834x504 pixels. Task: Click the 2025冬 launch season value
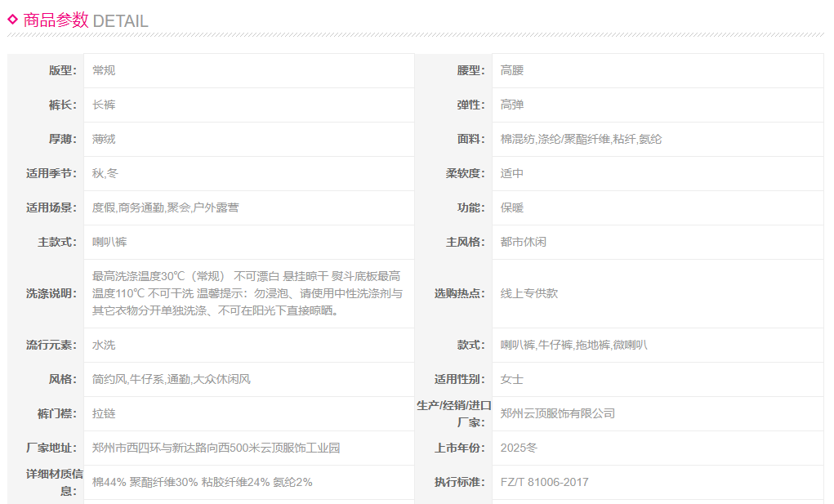click(520, 448)
